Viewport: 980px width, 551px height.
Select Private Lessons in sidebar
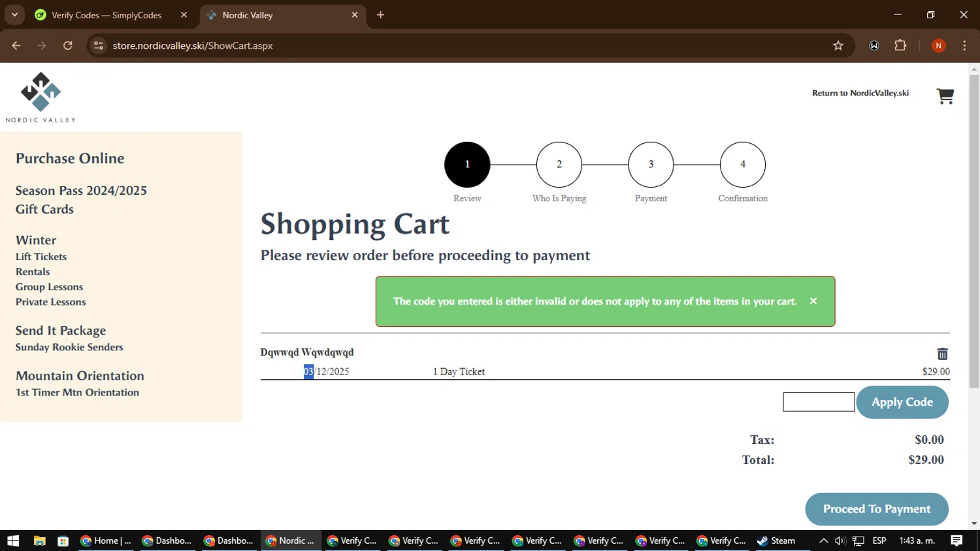point(51,302)
